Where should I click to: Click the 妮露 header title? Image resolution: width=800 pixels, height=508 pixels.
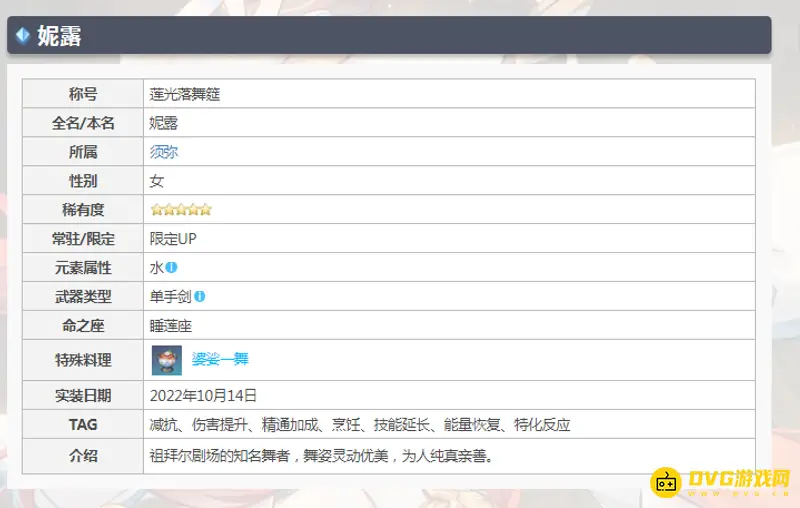(59, 36)
